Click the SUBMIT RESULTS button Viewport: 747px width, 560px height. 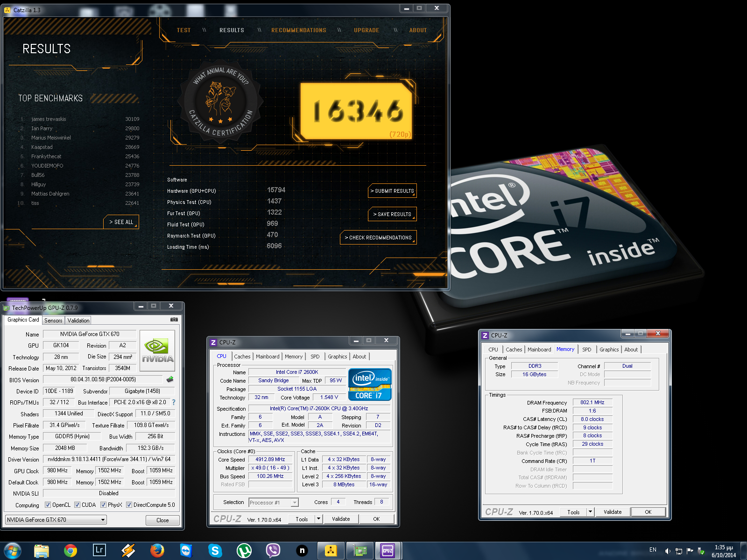(x=392, y=191)
